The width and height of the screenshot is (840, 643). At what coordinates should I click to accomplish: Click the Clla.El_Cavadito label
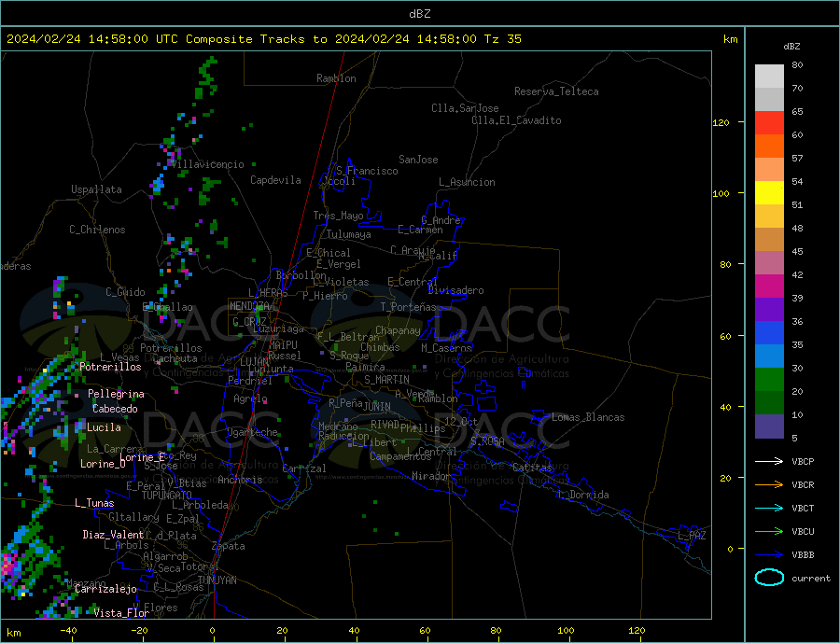coord(516,120)
